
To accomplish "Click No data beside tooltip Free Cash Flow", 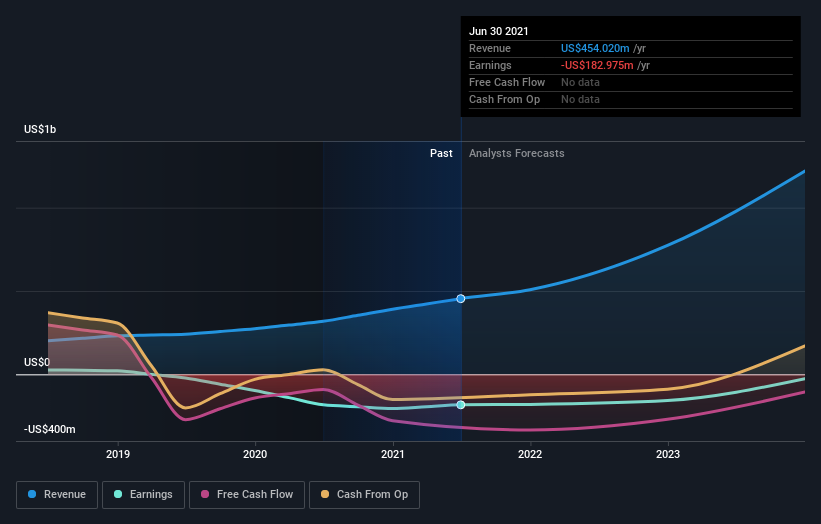I will 580,82.
